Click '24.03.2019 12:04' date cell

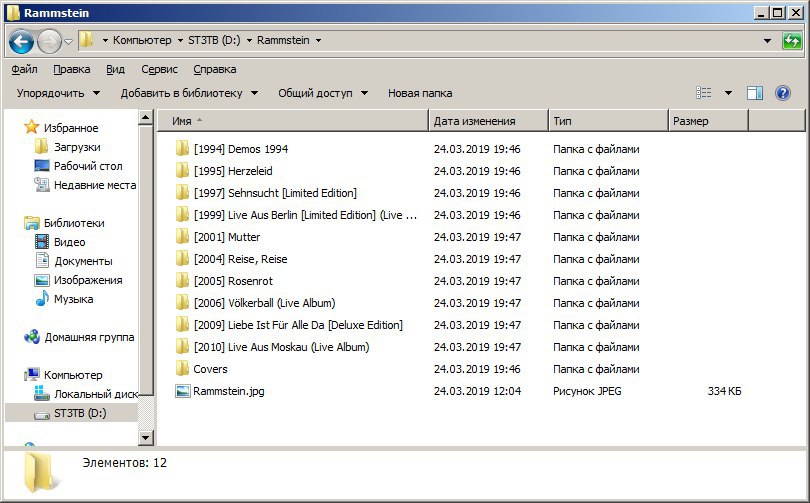(477, 391)
